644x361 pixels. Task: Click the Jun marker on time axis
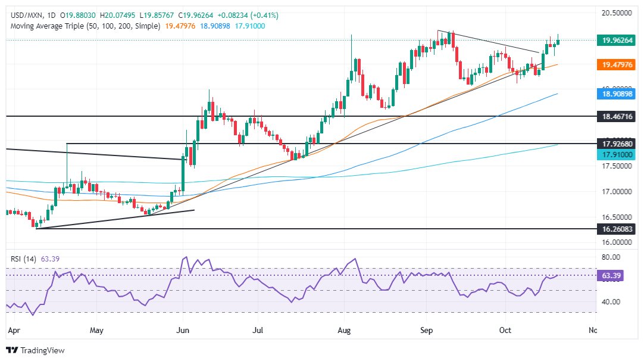(x=182, y=330)
